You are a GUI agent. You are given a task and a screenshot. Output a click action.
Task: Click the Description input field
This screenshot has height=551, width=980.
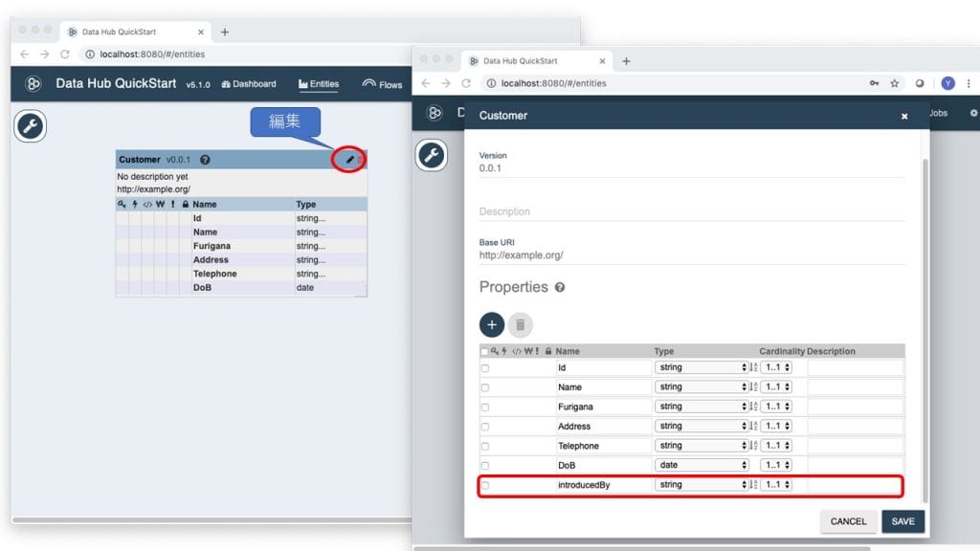691,211
